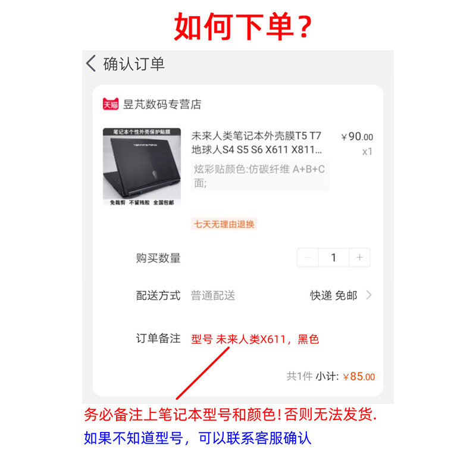The width and height of the screenshot is (476, 476).
Task: Tap the ¥90.00 item price
Action: coord(357,137)
